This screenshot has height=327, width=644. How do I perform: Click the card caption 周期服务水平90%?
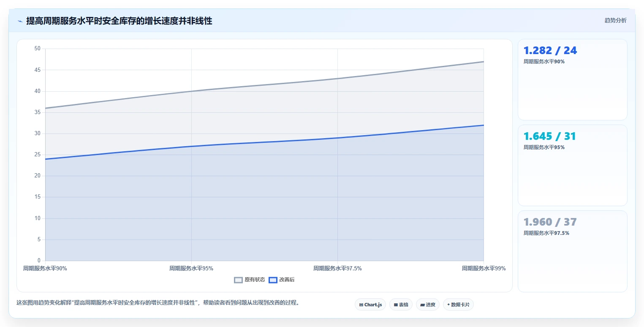[544, 62]
